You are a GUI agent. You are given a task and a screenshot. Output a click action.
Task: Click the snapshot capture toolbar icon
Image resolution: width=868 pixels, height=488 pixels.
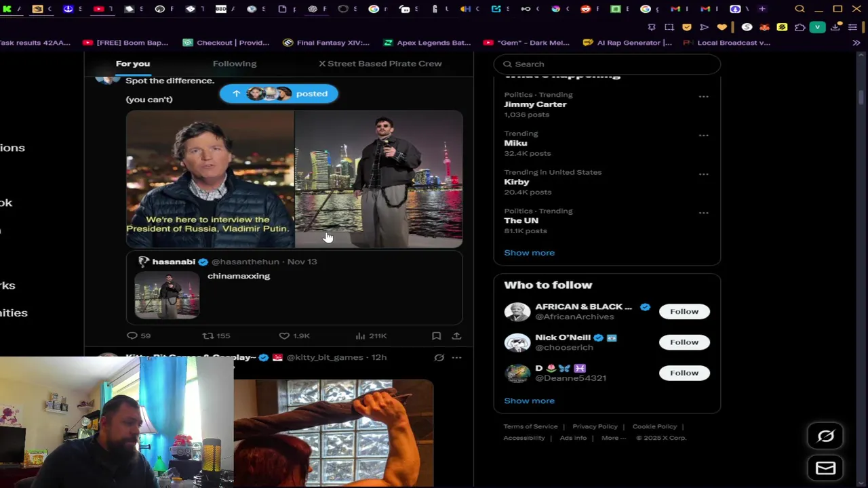[x=669, y=27]
